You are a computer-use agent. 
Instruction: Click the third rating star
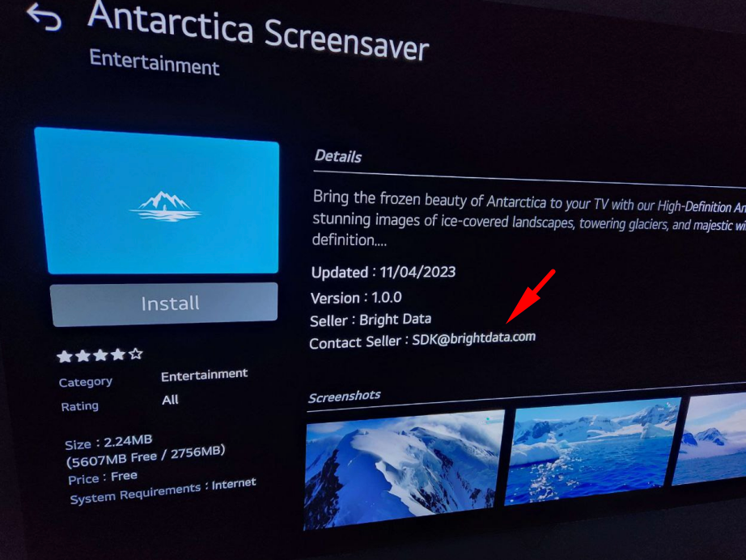pos(100,355)
